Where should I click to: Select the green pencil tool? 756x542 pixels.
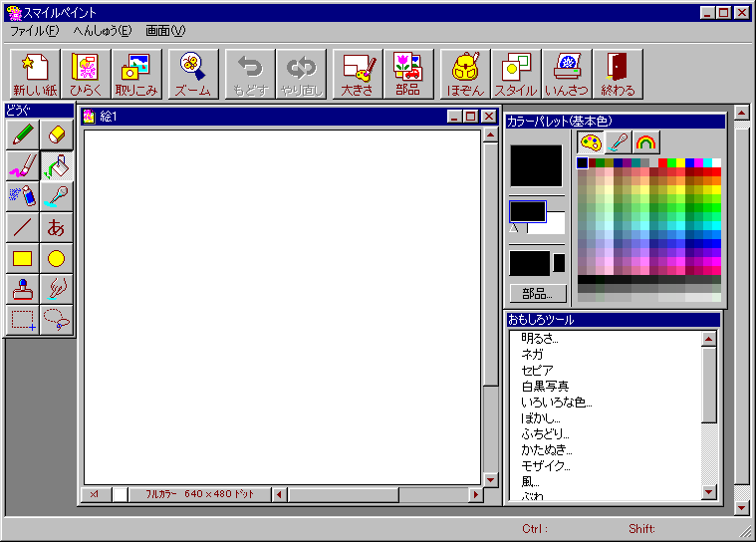[x=22, y=135]
